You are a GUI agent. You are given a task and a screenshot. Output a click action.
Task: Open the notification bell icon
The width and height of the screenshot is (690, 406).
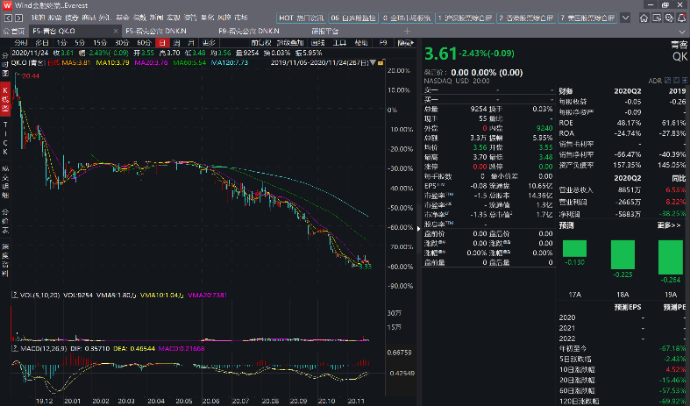(681, 18)
